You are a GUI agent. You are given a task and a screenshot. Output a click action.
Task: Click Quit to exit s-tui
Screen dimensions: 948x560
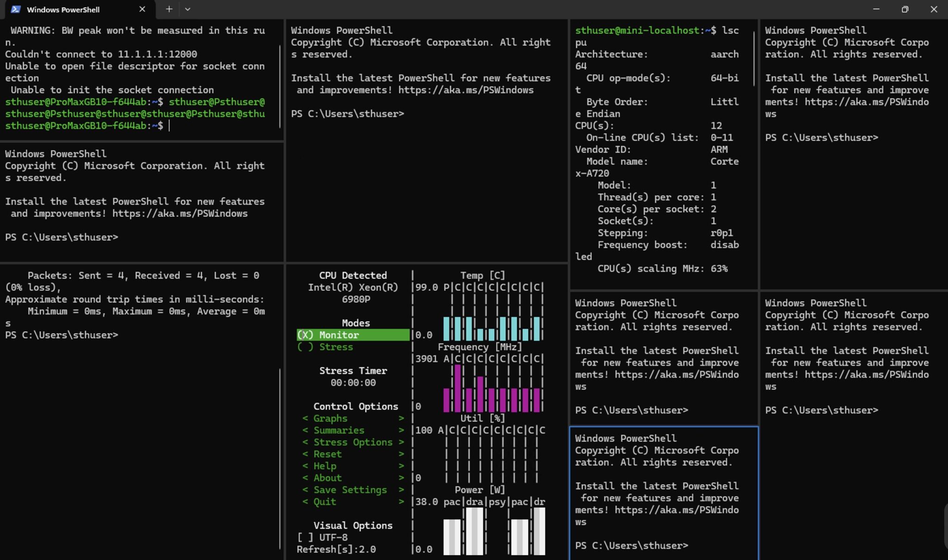[324, 502]
